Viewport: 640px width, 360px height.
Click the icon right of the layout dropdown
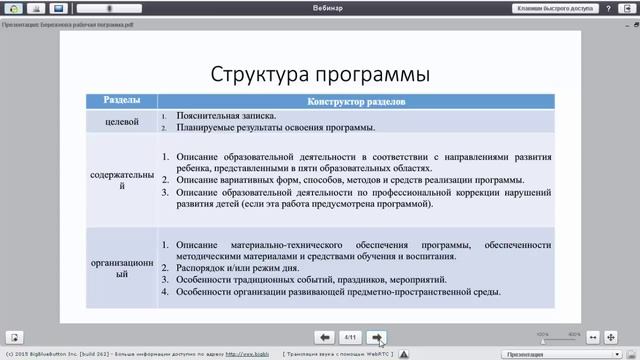631,354
